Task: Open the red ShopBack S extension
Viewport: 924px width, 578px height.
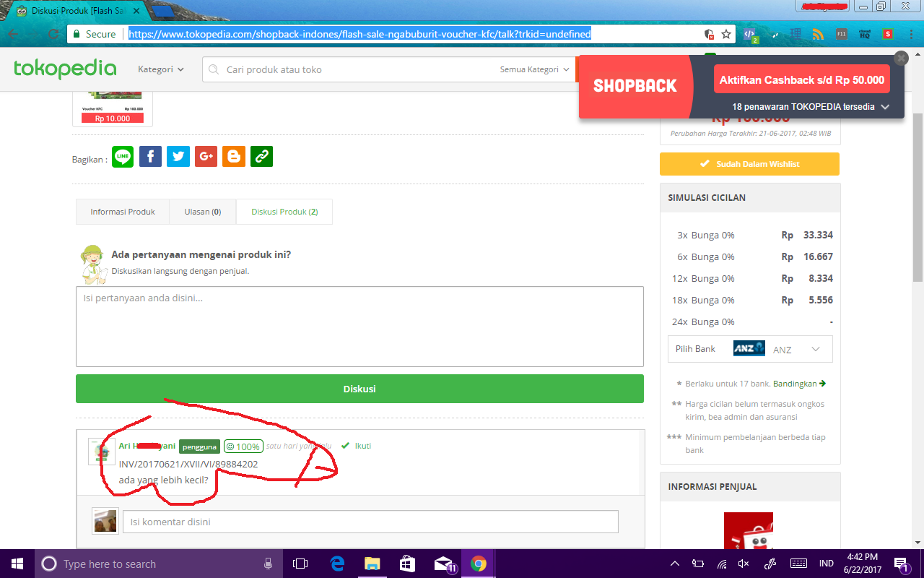Action: click(x=887, y=34)
